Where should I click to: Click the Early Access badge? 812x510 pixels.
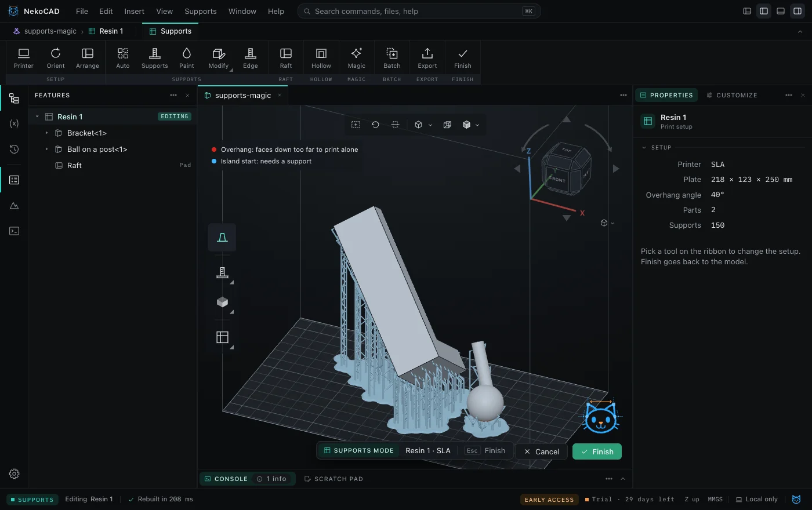point(549,500)
